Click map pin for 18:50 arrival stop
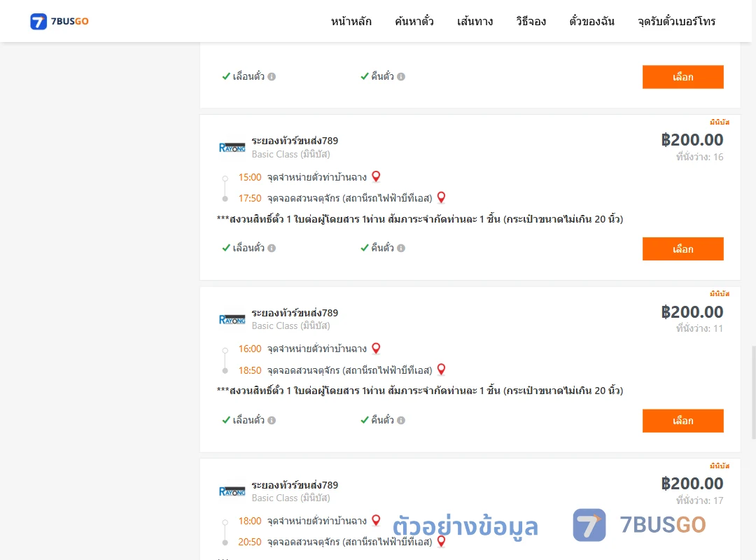This screenshot has height=560, width=756. tap(441, 370)
